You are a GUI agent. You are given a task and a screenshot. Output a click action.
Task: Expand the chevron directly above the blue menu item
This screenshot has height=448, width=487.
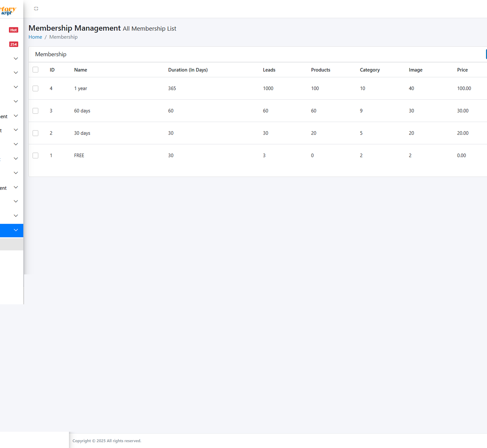point(16,216)
